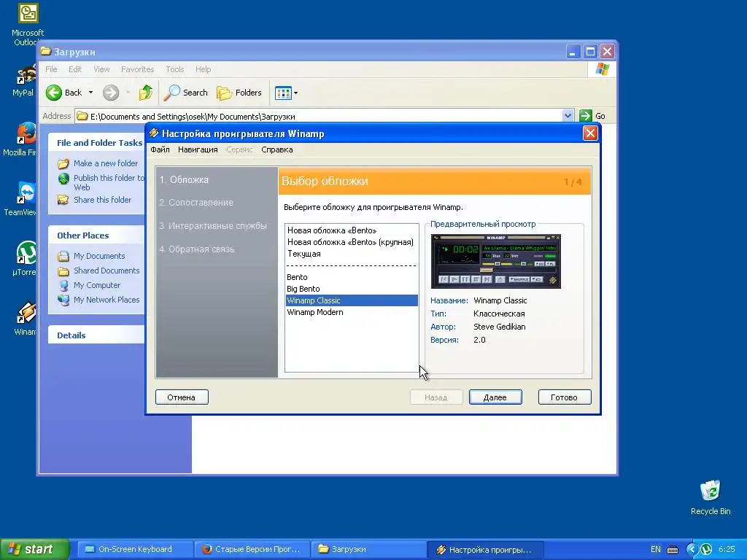Viewport: 747px width, 560px height.
Task: Click Forward arrow in Explorer toolbar
Action: point(111,93)
